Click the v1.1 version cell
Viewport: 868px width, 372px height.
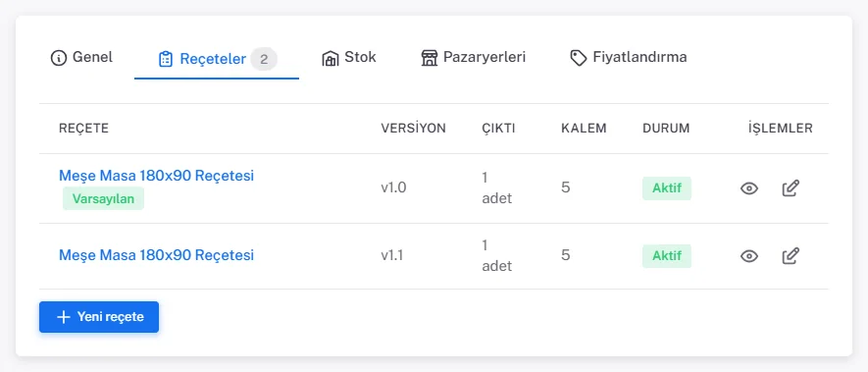tap(392, 255)
